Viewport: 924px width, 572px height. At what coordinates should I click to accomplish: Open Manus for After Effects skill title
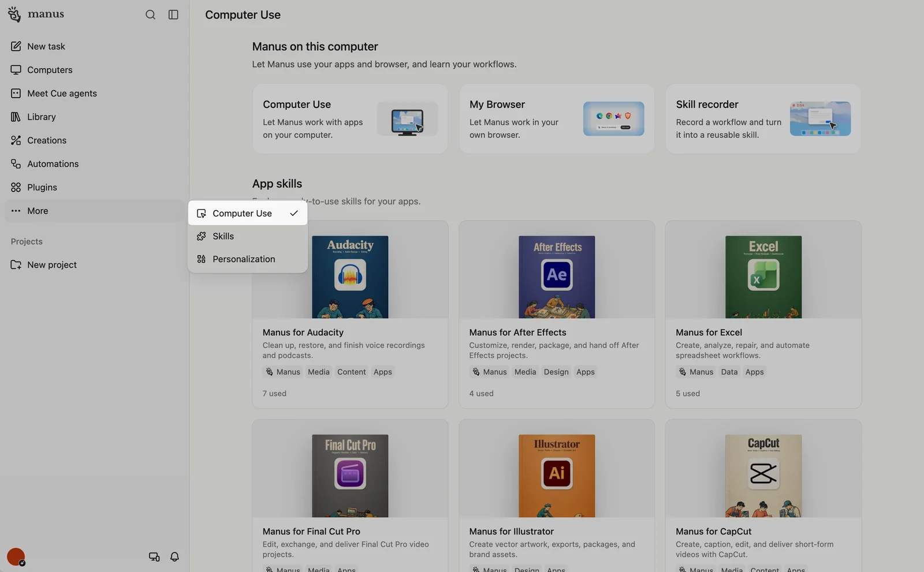[x=518, y=332]
